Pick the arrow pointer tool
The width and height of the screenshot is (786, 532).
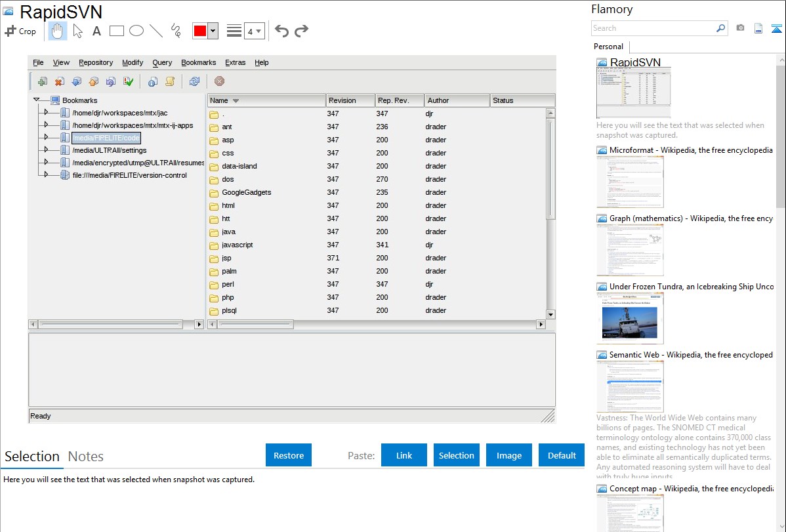[x=77, y=31]
